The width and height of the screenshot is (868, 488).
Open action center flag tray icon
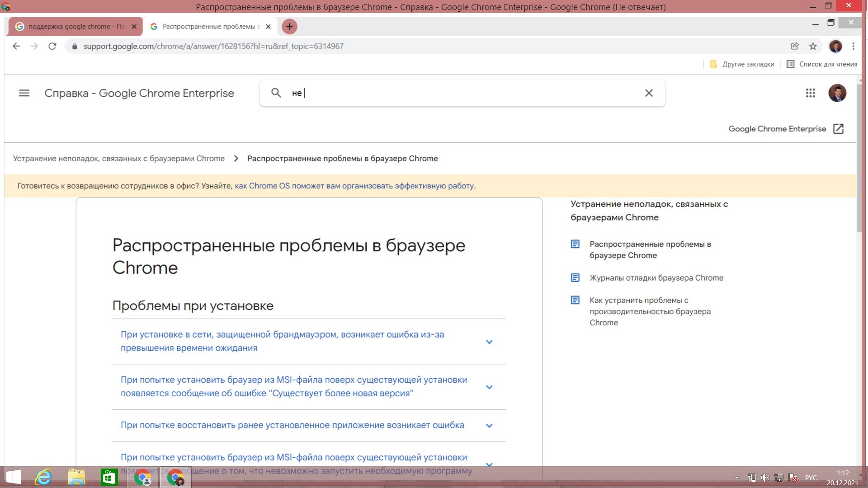793,478
